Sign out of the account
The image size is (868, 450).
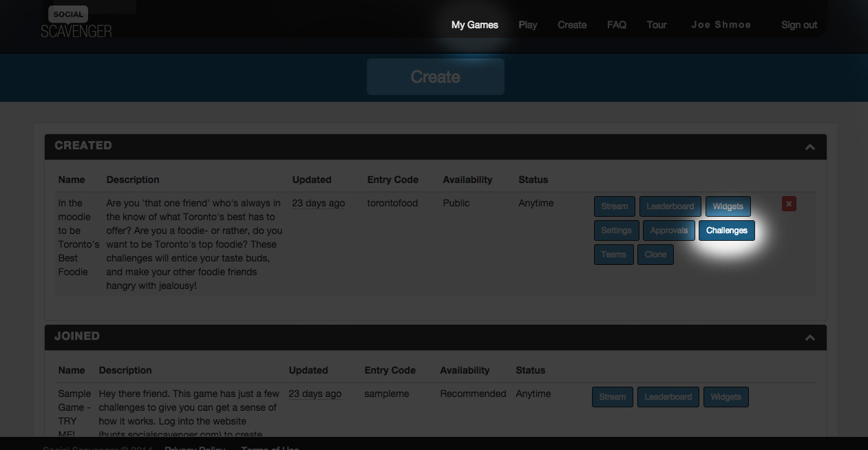pyautogui.click(x=799, y=25)
